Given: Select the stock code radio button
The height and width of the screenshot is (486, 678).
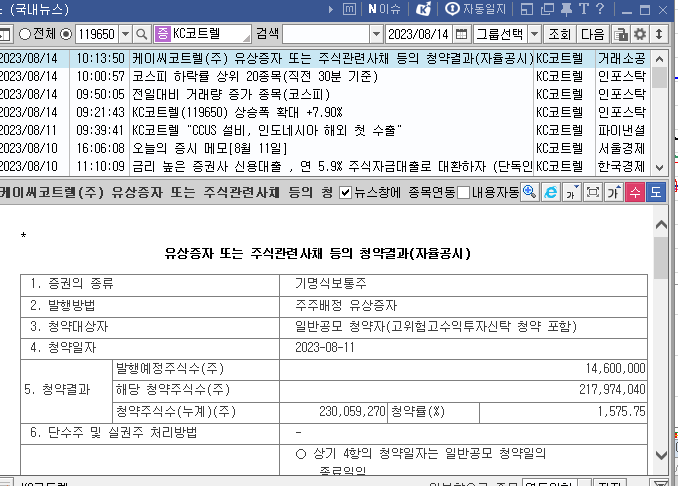Looking at the screenshot, I should pos(66,34).
